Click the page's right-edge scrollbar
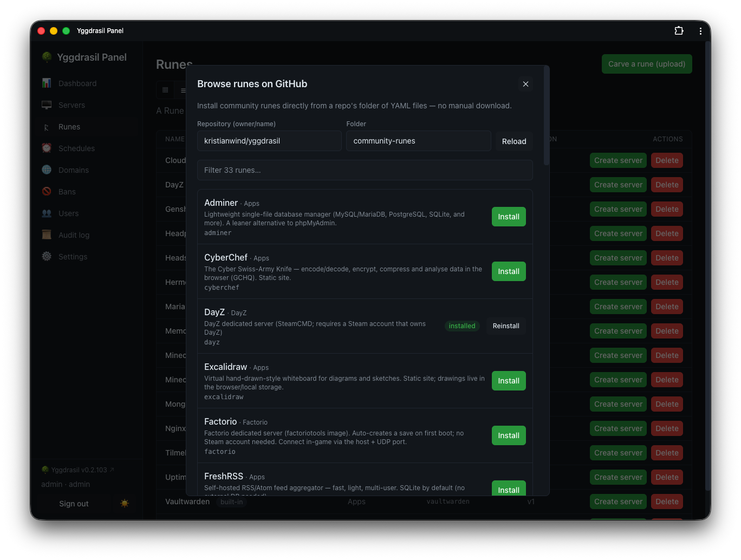This screenshot has width=741, height=560. [707, 265]
